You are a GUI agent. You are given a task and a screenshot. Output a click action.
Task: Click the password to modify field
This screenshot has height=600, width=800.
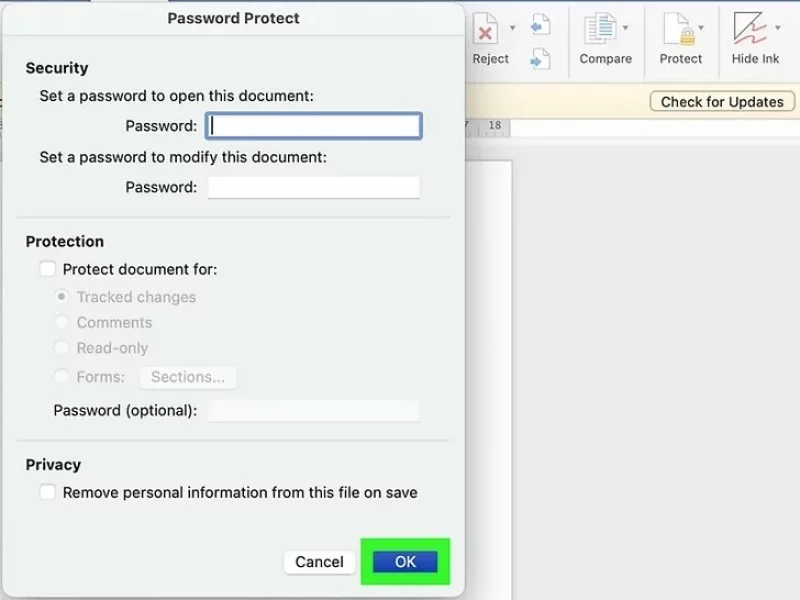pos(314,187)
